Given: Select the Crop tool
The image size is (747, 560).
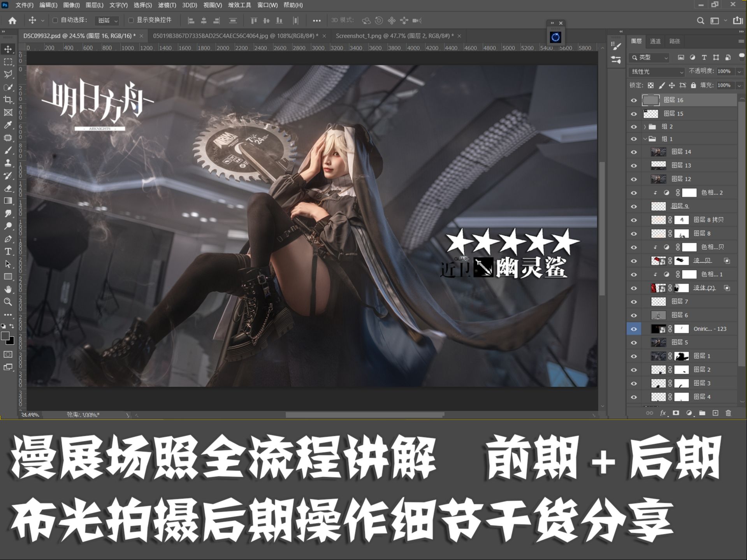Looking at the screenshot, I should [x=8, y=100].
